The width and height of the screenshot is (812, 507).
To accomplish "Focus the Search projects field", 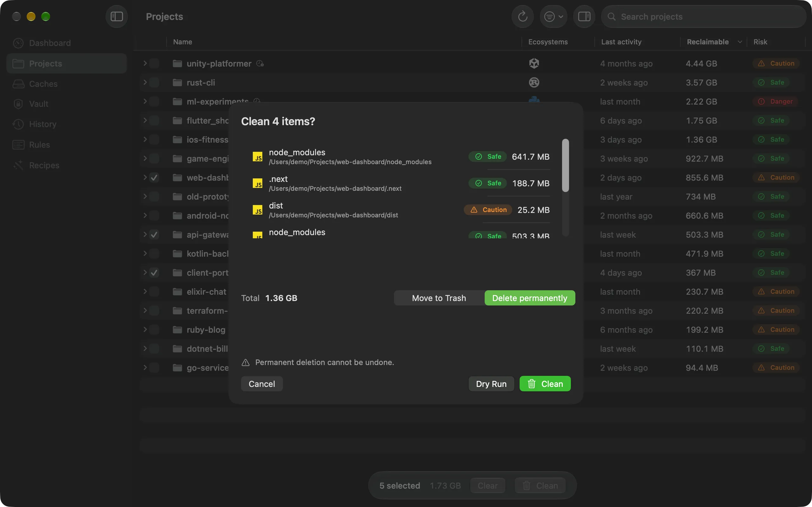I will 704,16.
